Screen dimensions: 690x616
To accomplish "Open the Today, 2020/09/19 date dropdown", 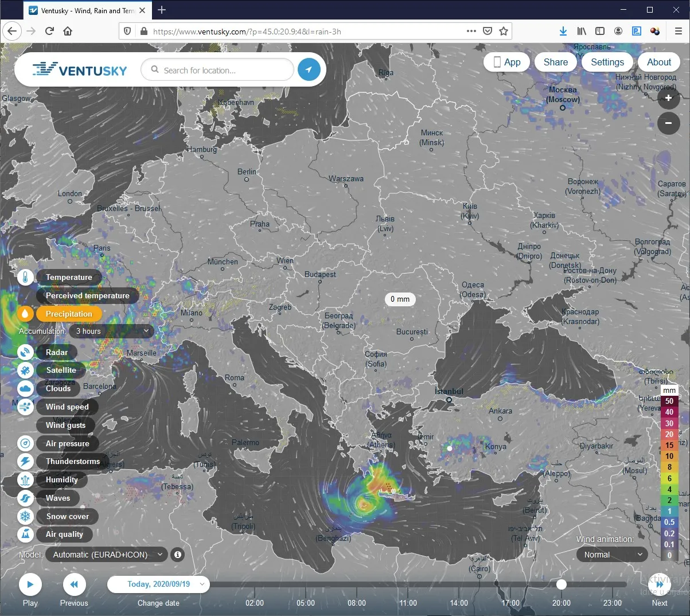I will coord(158,584).
